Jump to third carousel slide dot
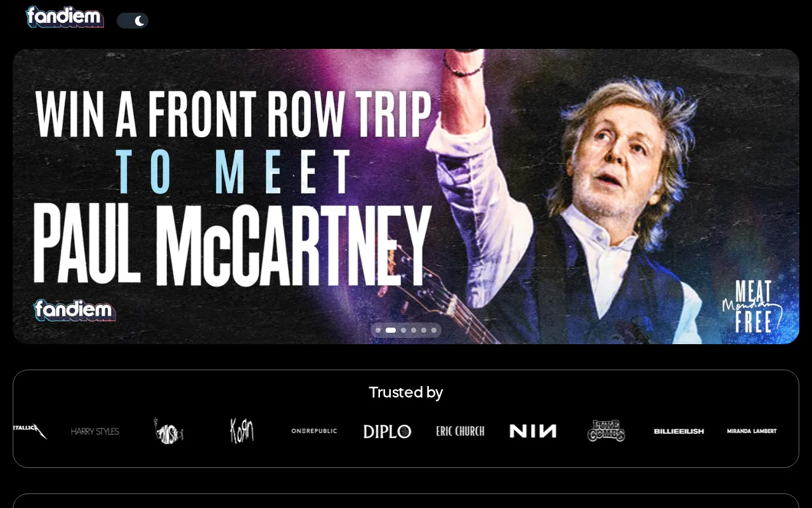The height and width of the screenshot is (508, 812). [x=403, y=330]
